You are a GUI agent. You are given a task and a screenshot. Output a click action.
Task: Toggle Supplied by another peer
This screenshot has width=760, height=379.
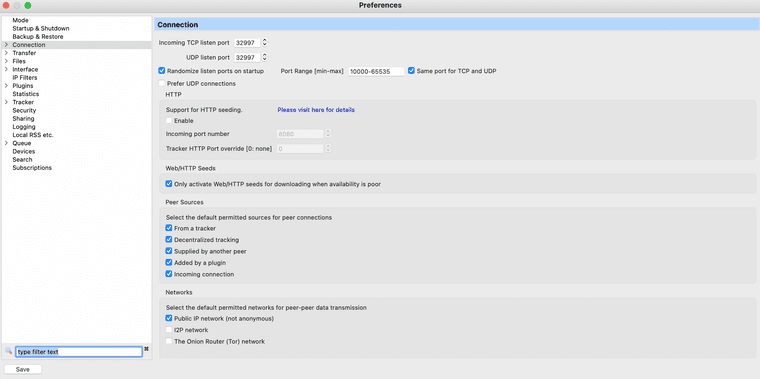pyautogui.click(x=169, y=251)
